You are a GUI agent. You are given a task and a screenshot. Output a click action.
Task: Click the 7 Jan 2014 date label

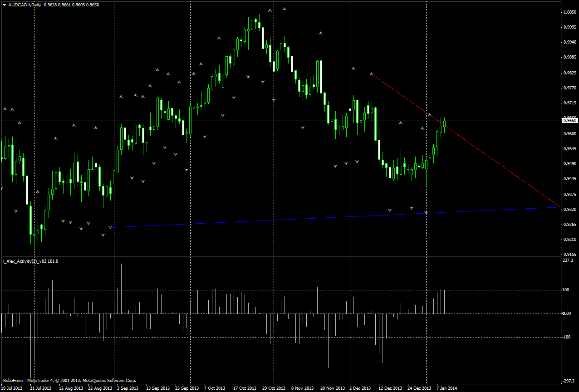click(x=447, y=388)
